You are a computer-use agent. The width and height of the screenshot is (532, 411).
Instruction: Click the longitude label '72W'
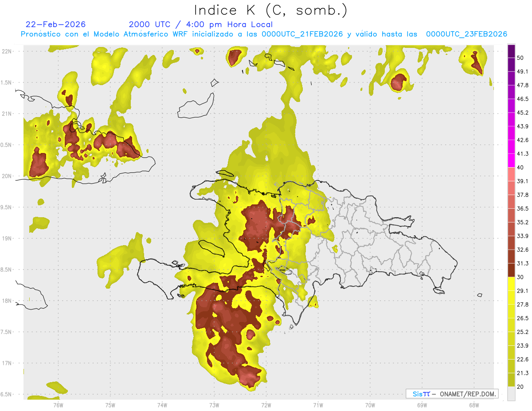(x=266, y=405)
